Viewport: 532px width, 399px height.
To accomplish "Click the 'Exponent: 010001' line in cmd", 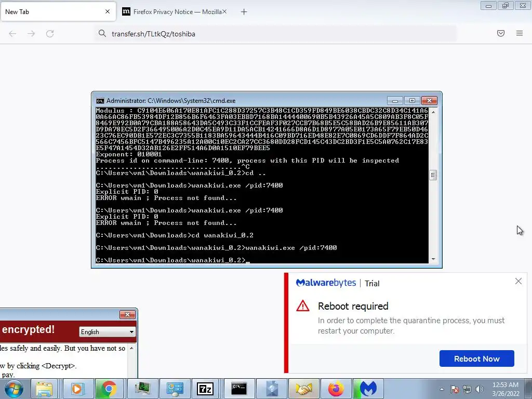I will point(129,154).
